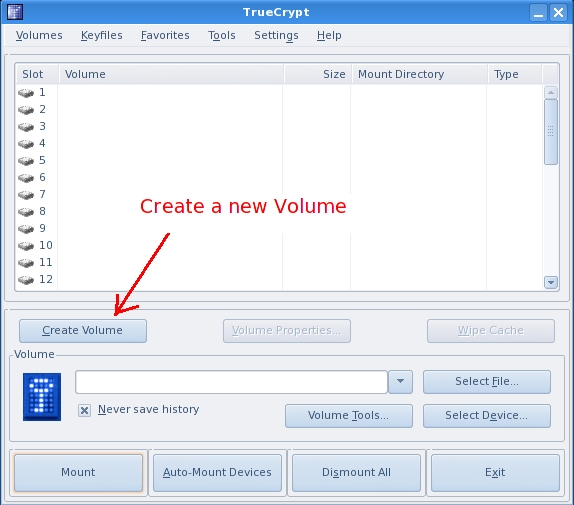Select the drive icon for slot 9
The image size is (574, 505).
click(26, 229)
